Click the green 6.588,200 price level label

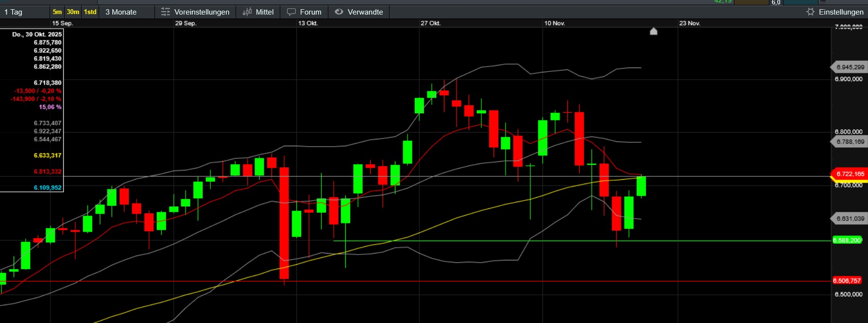(847, 240)
